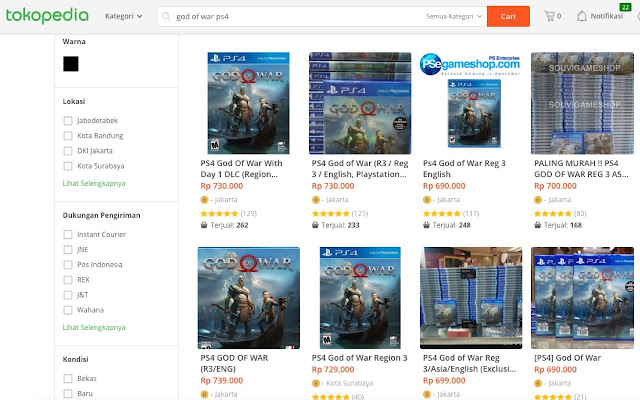Enable the Instant Courier filter
The height and width of the screenshot is (400, 640).
68,234
